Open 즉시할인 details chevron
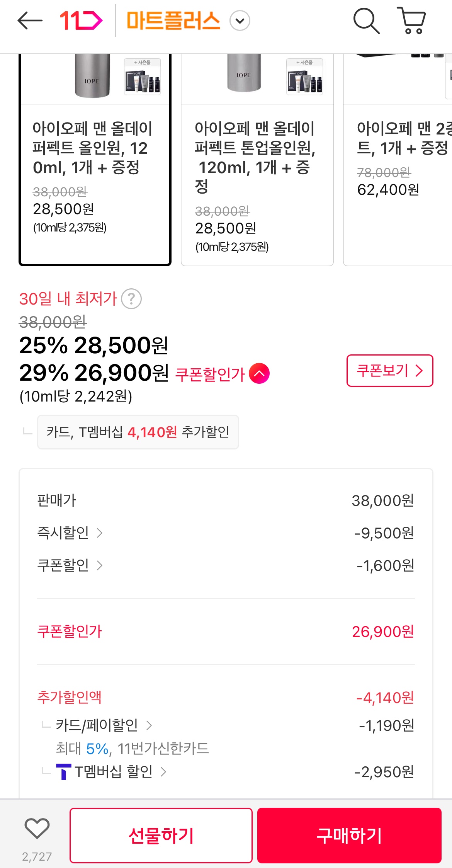 tap(99, 533)
